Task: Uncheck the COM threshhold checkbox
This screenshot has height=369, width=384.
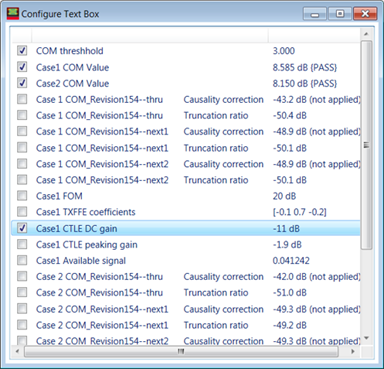Action: pos(22,51)
